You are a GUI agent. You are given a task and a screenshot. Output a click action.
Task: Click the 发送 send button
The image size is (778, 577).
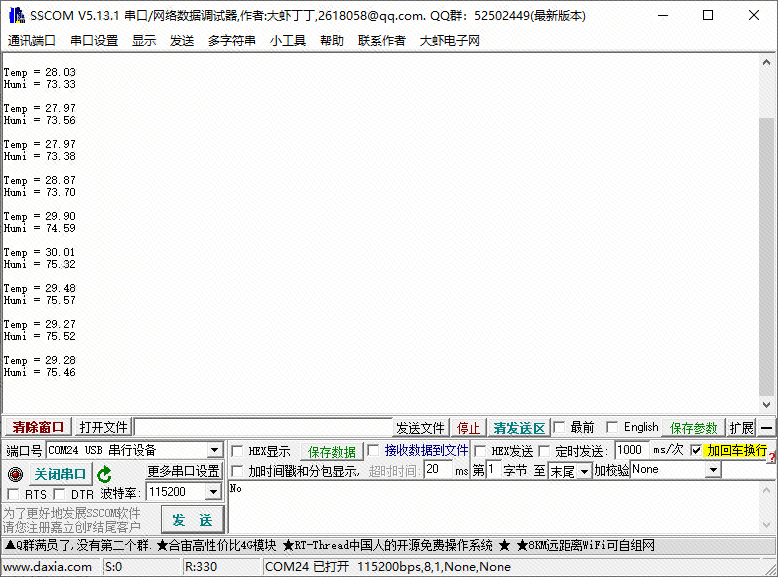click(193, 520)
